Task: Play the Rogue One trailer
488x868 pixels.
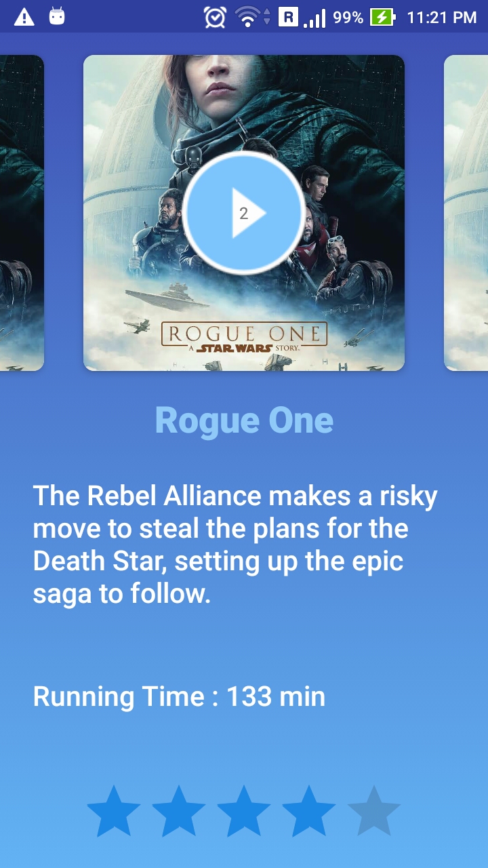Action: [243, 213]
